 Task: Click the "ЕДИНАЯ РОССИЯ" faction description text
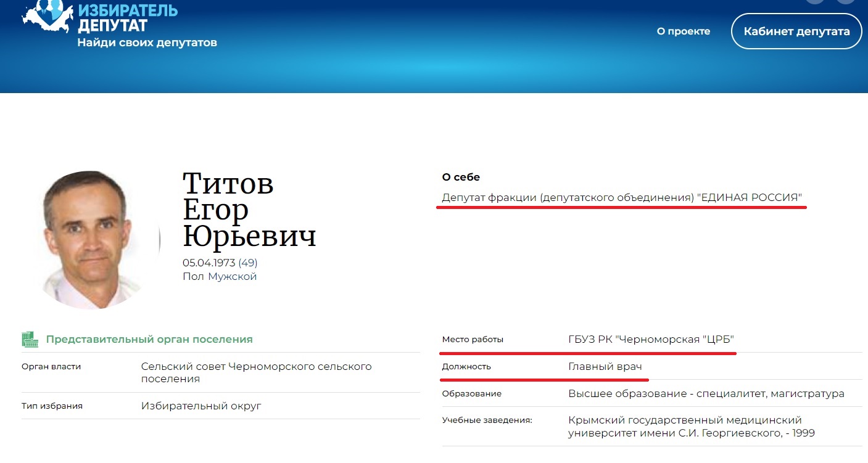(x=622, y=197)
